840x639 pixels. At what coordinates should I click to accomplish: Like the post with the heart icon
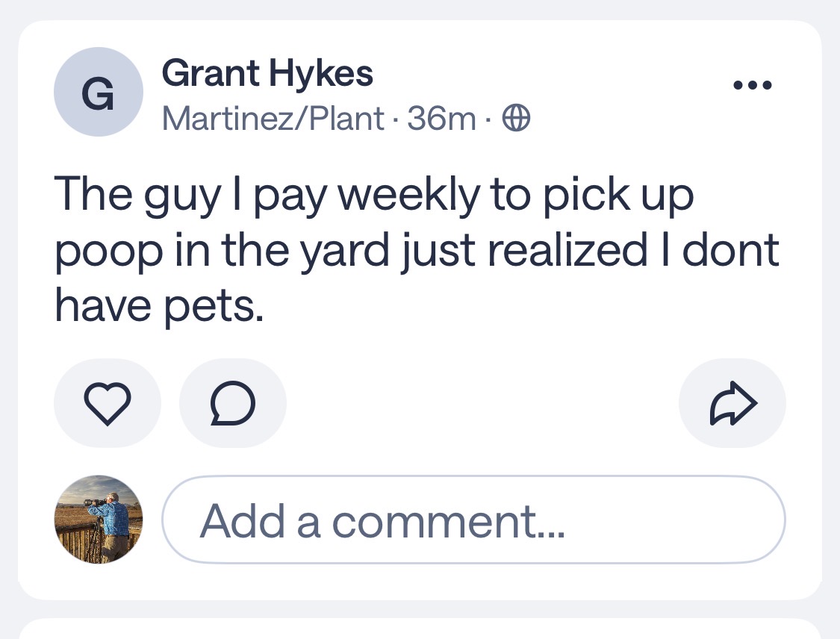pos(106,403)
